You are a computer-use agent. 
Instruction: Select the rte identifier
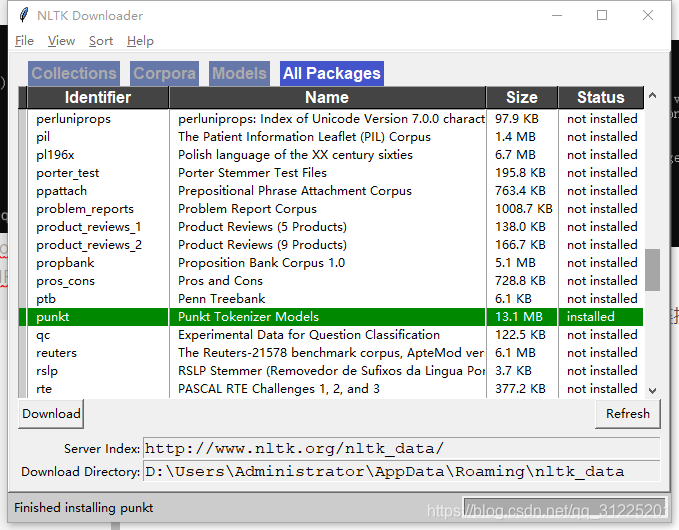click(44, 389)
